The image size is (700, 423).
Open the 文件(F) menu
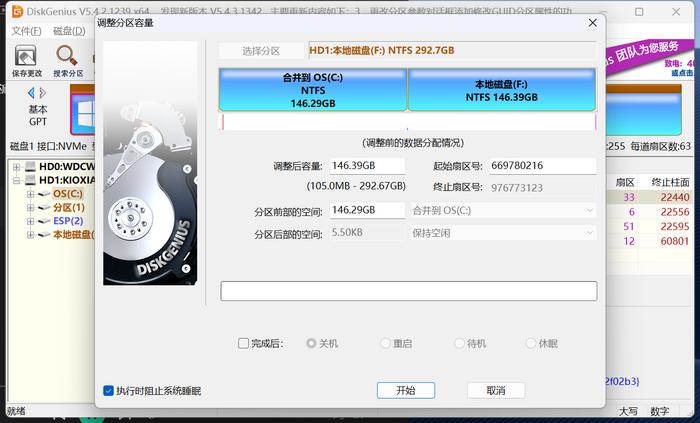[x=26, y=31]
